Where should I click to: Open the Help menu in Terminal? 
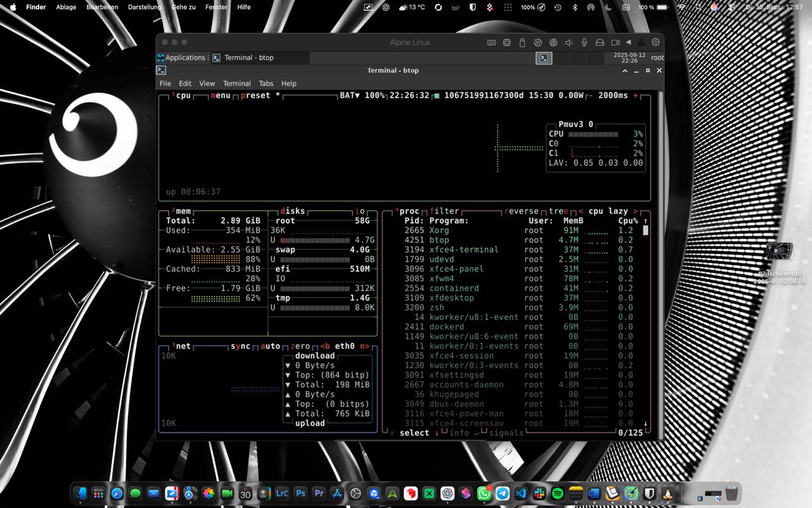(289, 83)
